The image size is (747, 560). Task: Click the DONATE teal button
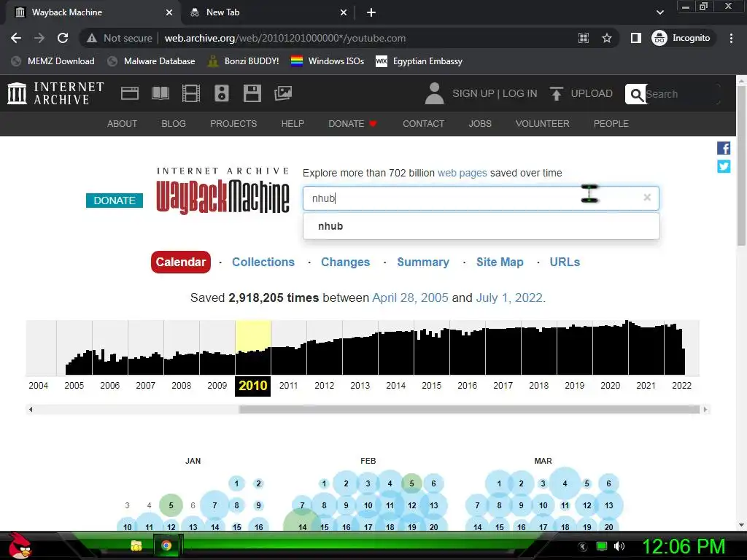click(115, 201)
